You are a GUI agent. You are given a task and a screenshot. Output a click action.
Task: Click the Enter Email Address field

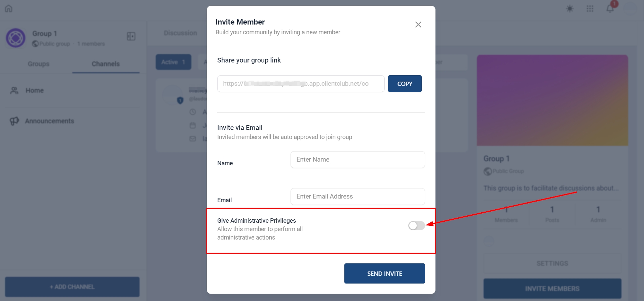(357, 197)
